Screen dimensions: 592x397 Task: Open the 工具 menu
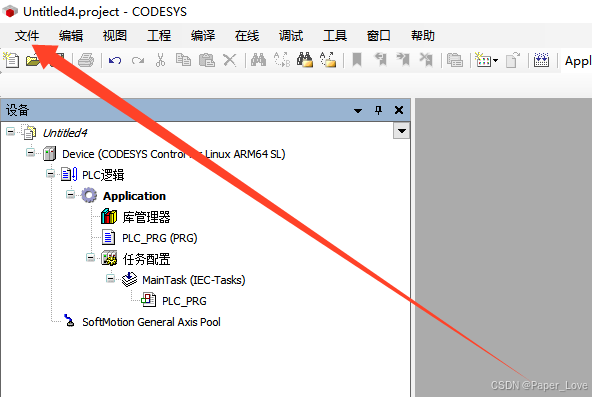[x=335, y=36]
